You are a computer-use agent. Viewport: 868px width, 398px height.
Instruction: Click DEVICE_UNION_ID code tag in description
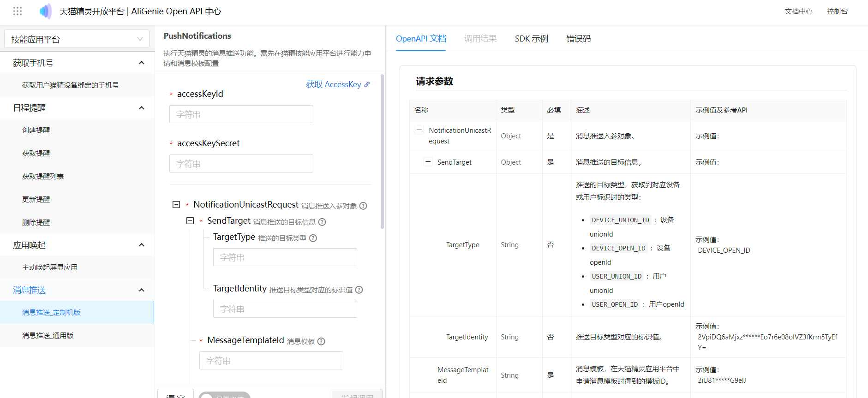[620, 220]
